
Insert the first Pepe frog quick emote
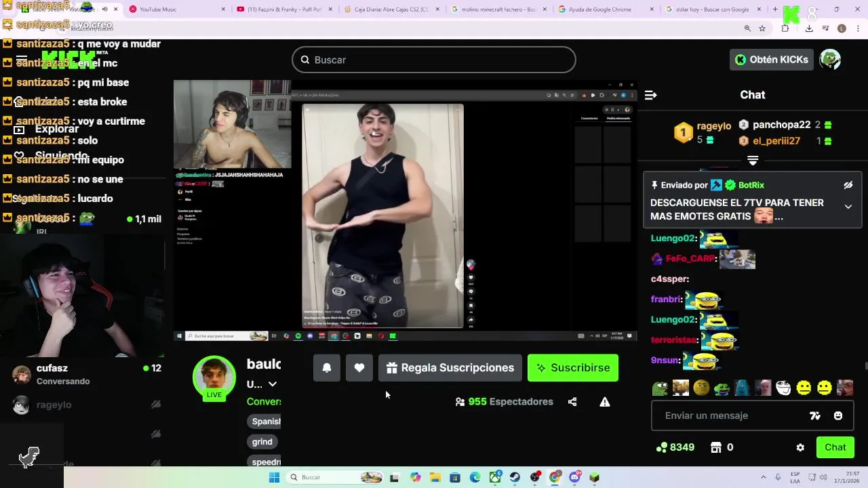click(x=660, y=388)
